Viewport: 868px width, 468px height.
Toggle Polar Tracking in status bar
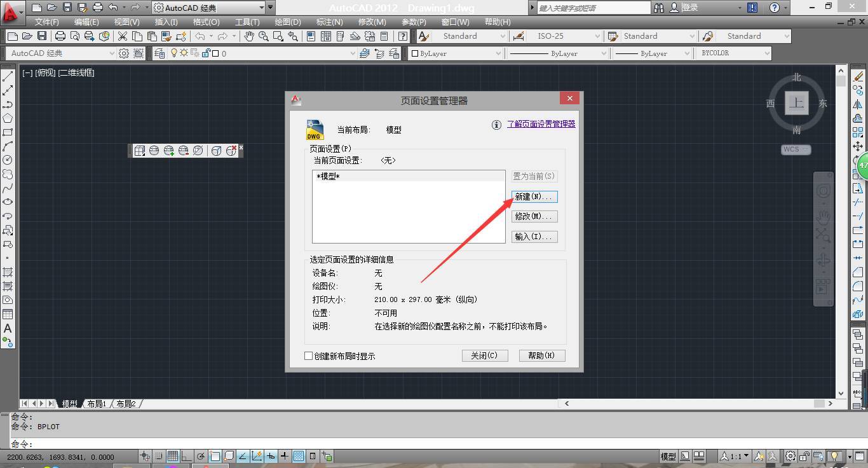tap(201, 456)
